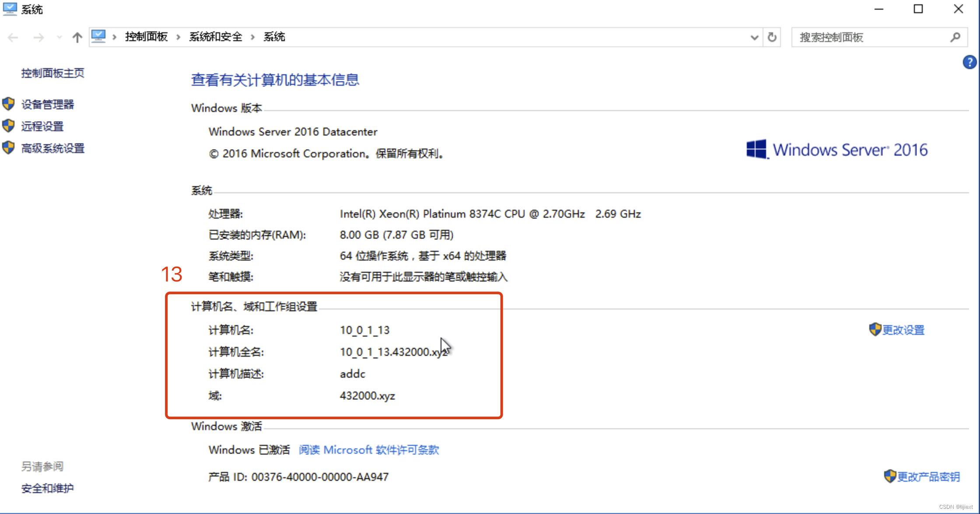Click heading 查看有关计算机的基本信息
Screen dimensions: 980x514
coord(275,80)
